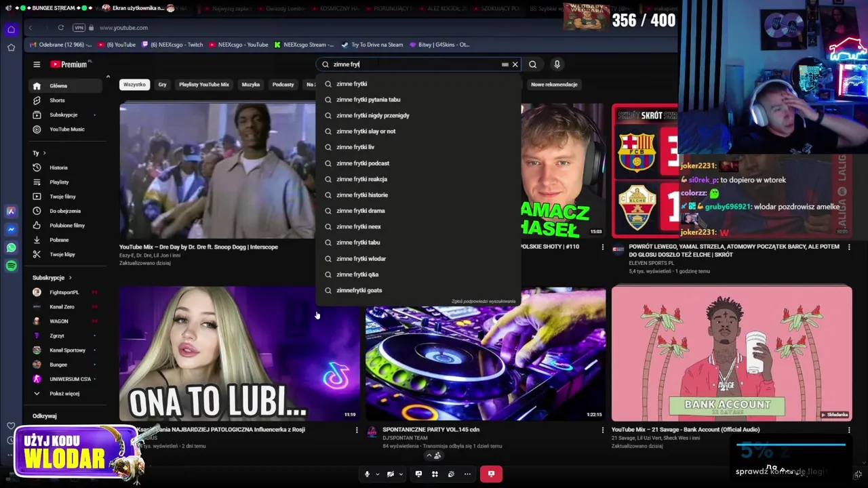Open Polubione filmy liked videos
Screen dimensions: 868x488
point(64,226)
